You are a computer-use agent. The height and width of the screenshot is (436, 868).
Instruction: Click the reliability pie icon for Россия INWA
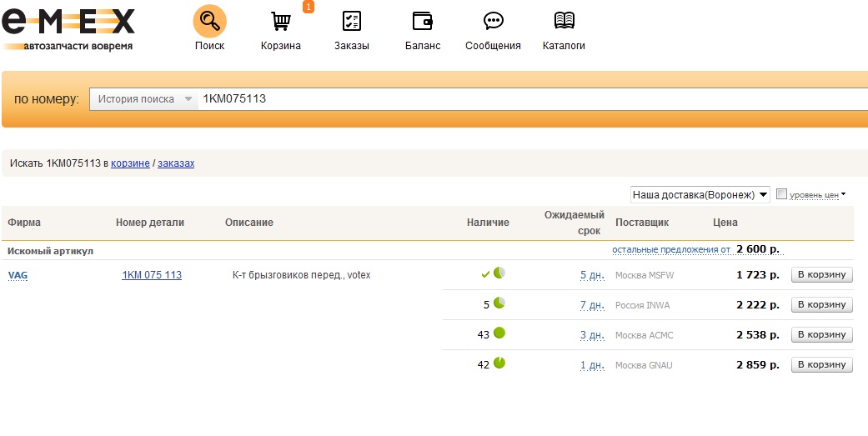pyautogui.click(x=499, y=303)
